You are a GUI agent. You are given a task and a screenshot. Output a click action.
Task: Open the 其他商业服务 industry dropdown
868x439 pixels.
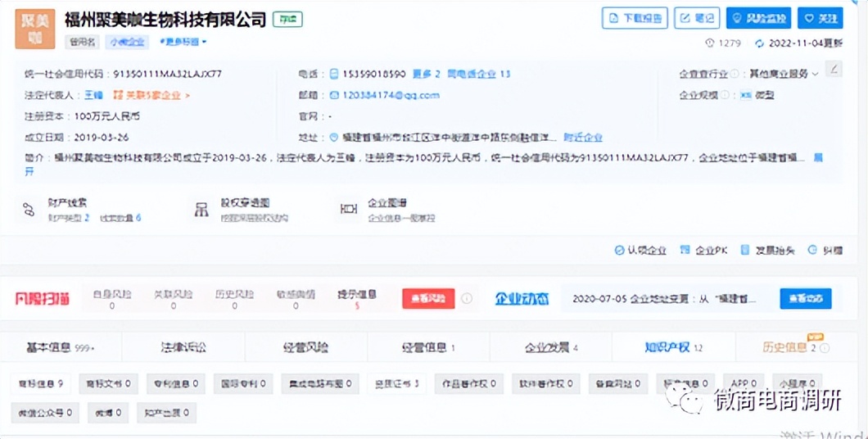tap(784, 74)
